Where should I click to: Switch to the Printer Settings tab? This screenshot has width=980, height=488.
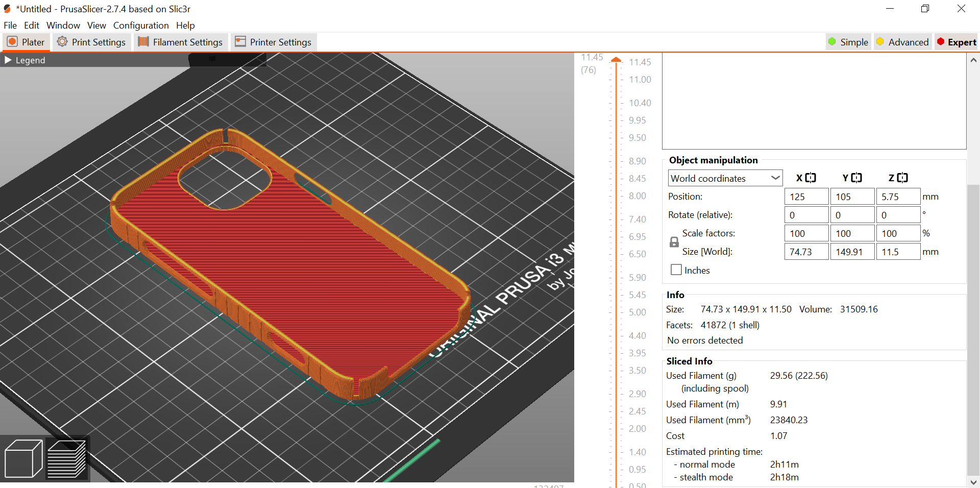click(x=274, y=42)
